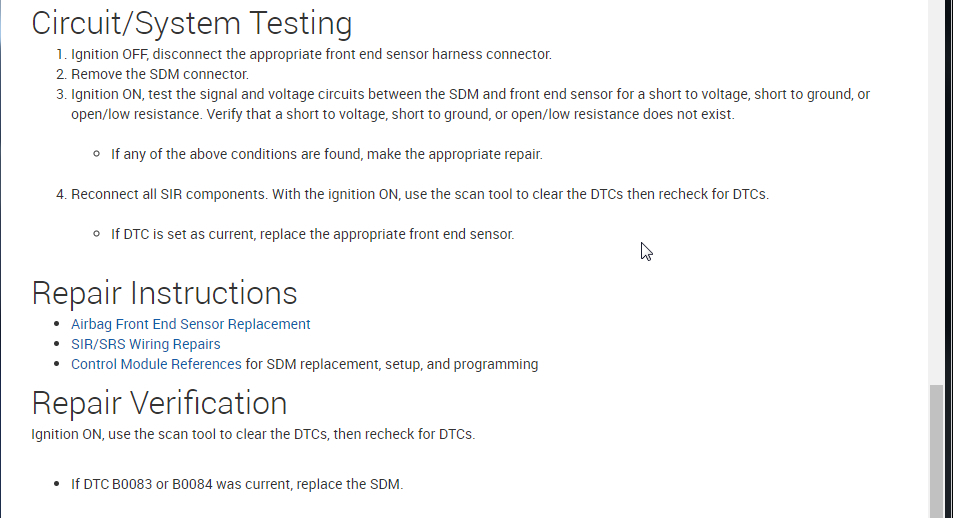The width and height of the screenshot is (953, 518).
Task: Click the Circuit/System Testing heading
Action: (x=191, y=23)
